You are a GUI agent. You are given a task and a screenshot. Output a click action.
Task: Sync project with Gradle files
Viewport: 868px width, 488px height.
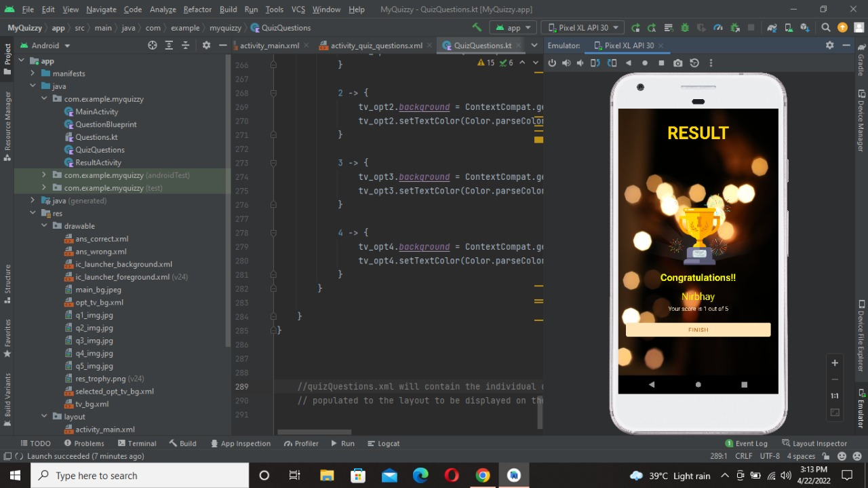coord(770,27)
